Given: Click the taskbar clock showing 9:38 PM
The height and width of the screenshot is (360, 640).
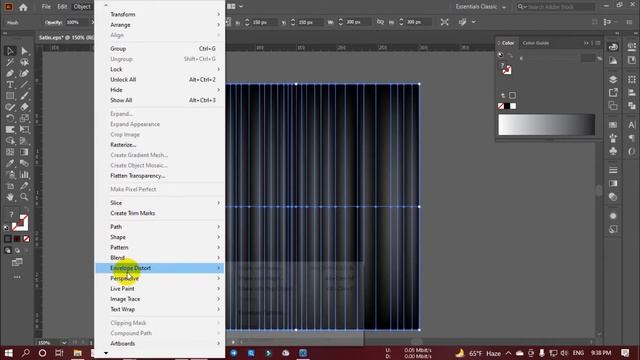Looking at the screenshot, I should click(x=601, y=353).
